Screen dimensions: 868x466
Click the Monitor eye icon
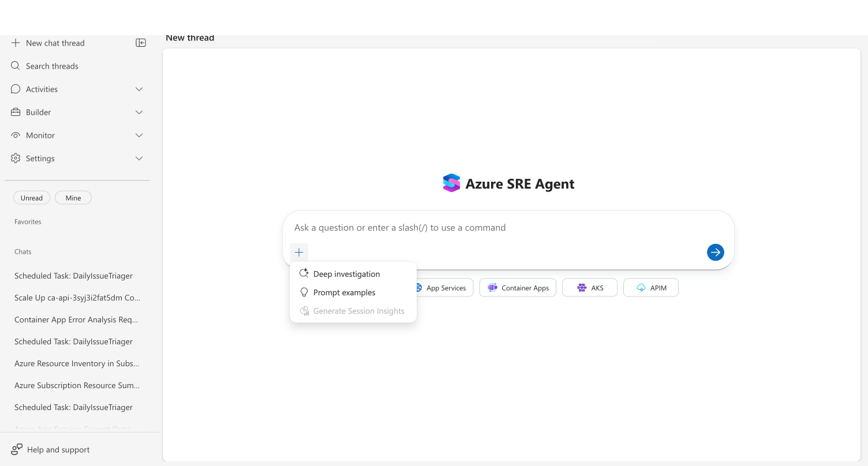tap(16, 135)
